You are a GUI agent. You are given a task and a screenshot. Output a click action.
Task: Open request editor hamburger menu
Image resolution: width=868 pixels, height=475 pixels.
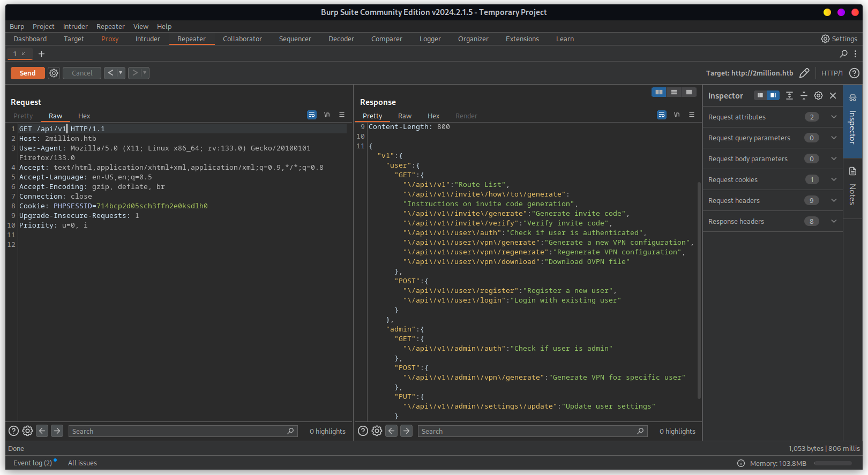point(342,115)
